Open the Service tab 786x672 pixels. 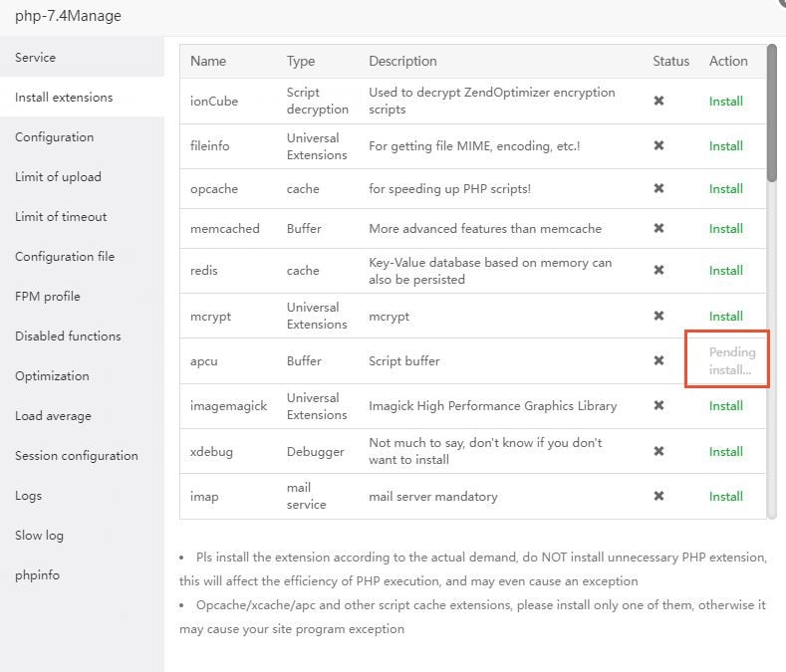[36, 58]
